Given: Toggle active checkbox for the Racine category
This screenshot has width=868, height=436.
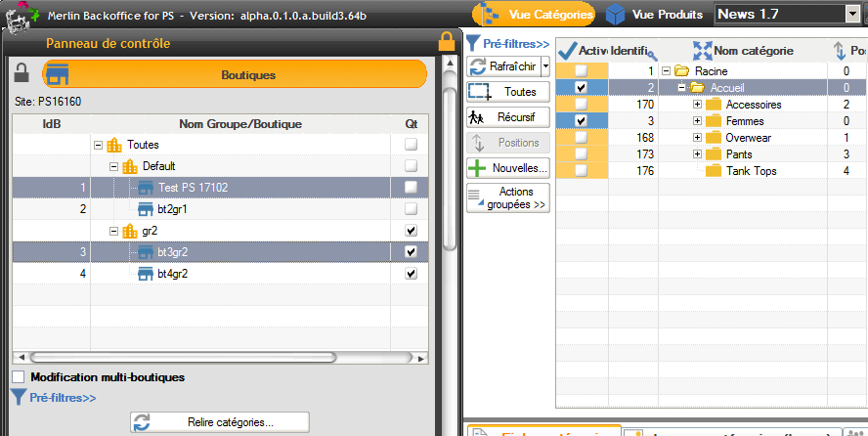Looking at the screenshot, I should pyautogui.click(x=581, y=70).
